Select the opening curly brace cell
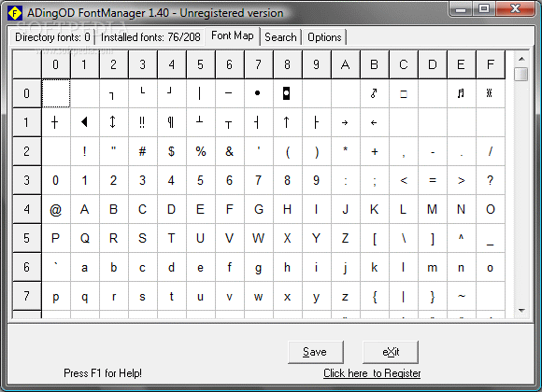This screenshot has height=392, width=542. (375, 296)
